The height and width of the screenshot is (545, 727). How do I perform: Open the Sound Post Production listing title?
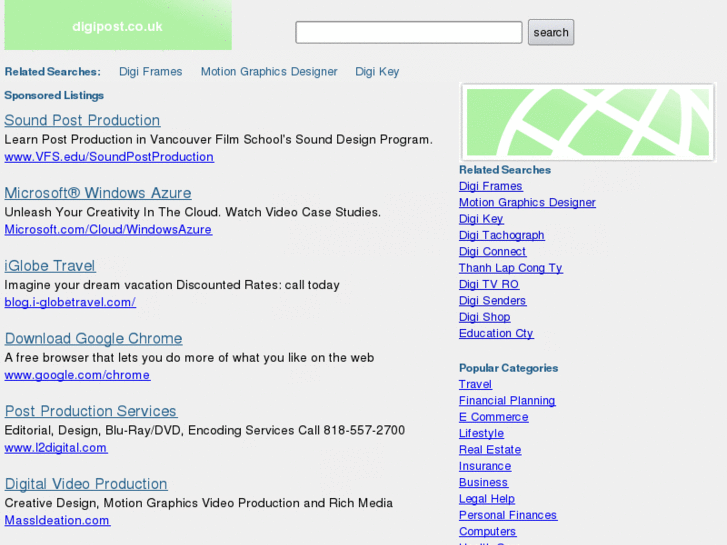tap(82, 120)
